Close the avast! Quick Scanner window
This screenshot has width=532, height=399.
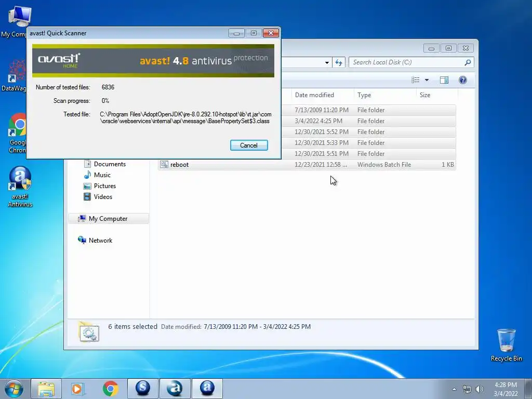271,33
